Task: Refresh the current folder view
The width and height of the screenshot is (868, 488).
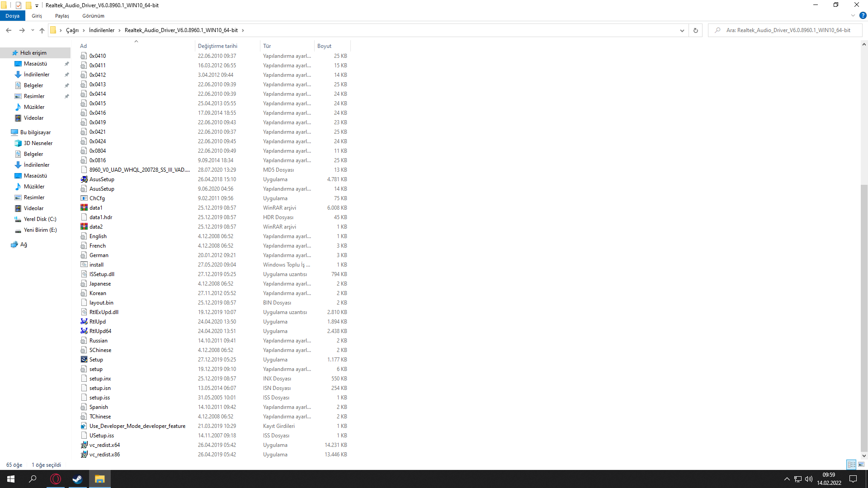Action: point(695,30)
